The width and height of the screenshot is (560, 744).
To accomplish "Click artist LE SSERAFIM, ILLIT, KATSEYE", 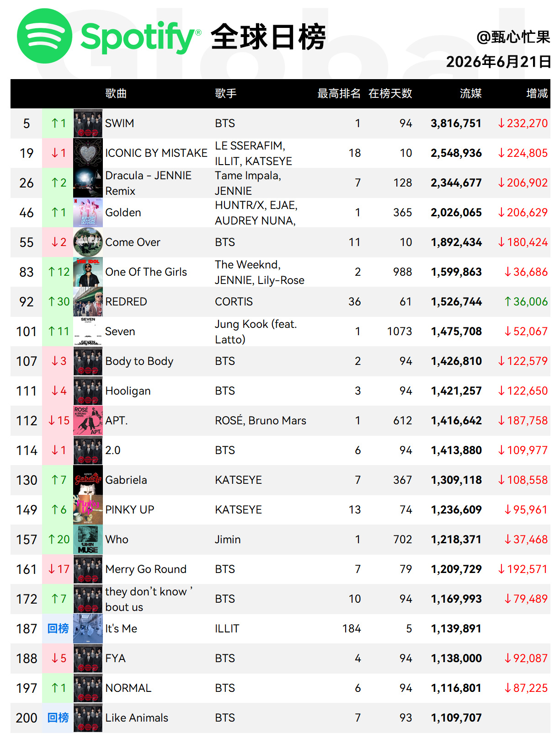I will point(254,153).
